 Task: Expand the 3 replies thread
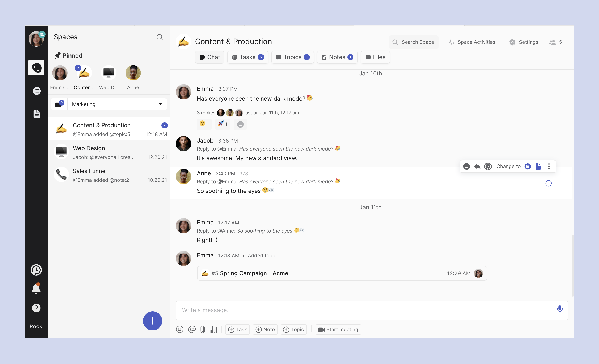coord(206,113)
